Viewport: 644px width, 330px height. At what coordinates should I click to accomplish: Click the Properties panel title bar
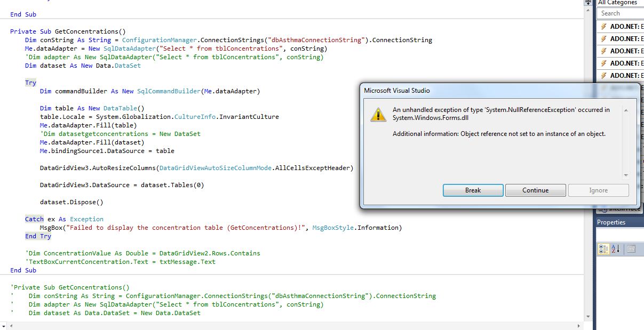(x=611, y=221)
